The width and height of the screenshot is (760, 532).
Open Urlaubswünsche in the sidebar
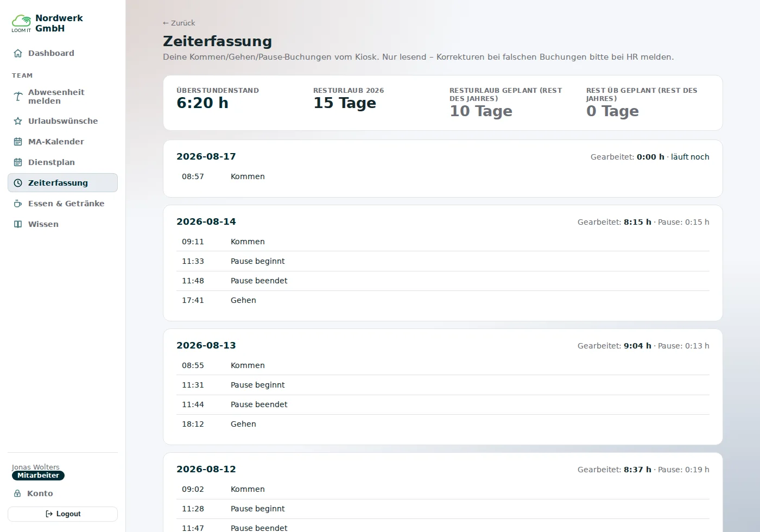tap(62, 121)
